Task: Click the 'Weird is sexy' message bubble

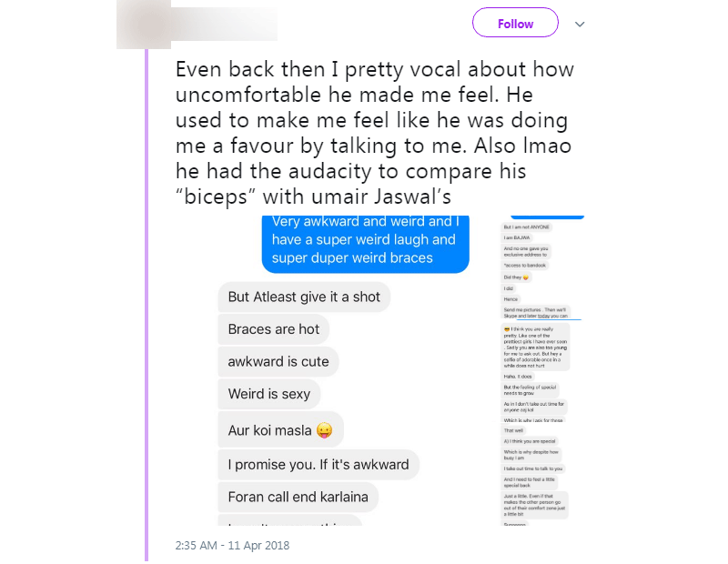Action: pyautogui.click(x=269, y=394)
